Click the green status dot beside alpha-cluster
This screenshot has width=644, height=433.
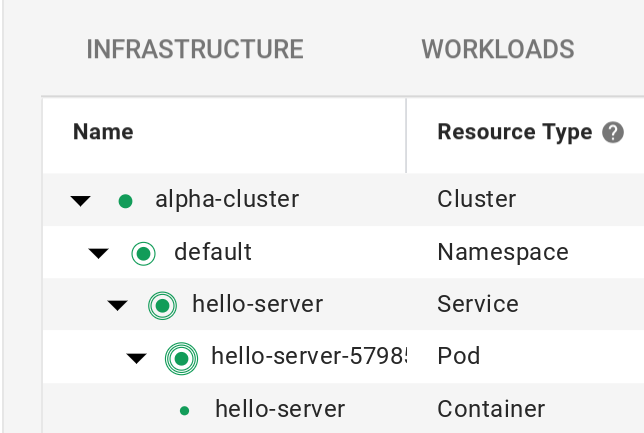(x=125, y=200)
